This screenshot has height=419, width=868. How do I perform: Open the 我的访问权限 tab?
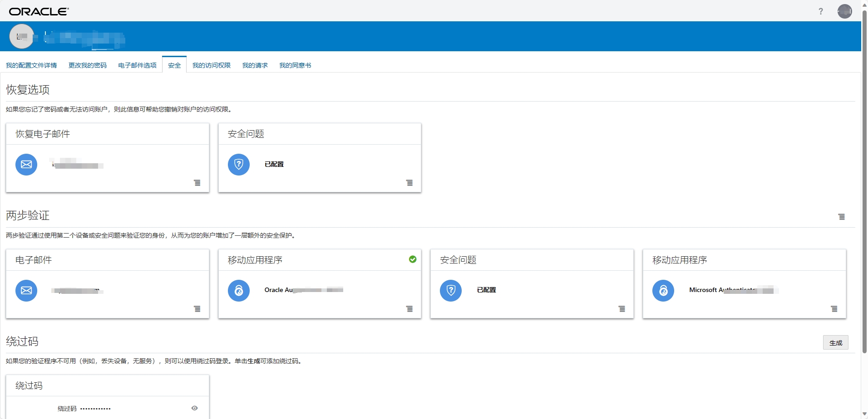click(x=212, y=65)
